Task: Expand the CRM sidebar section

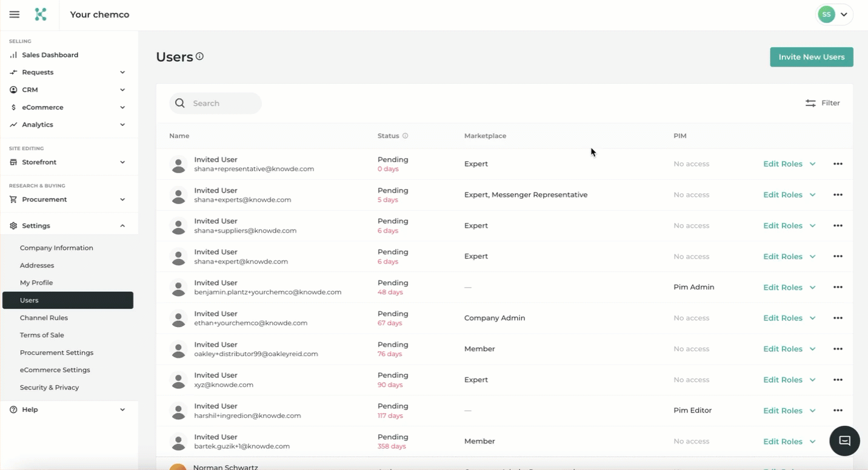Action: pyautogui.click(x=68, y=90)
